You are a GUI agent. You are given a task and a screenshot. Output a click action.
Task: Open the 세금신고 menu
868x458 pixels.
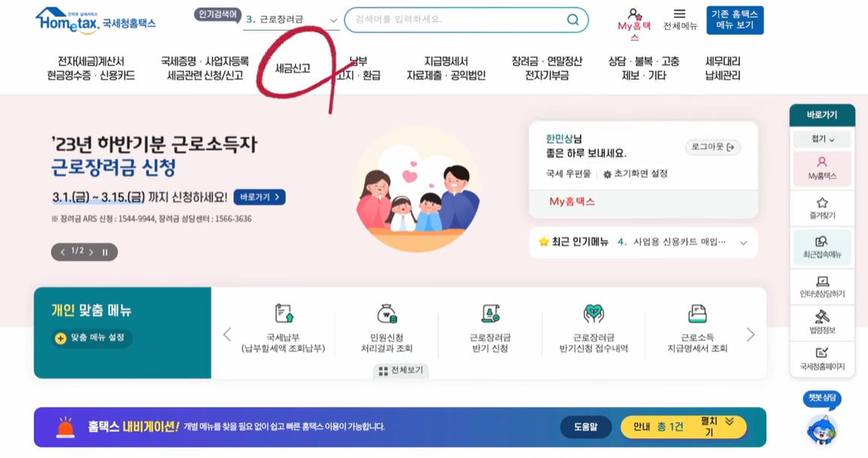(293, 68)
